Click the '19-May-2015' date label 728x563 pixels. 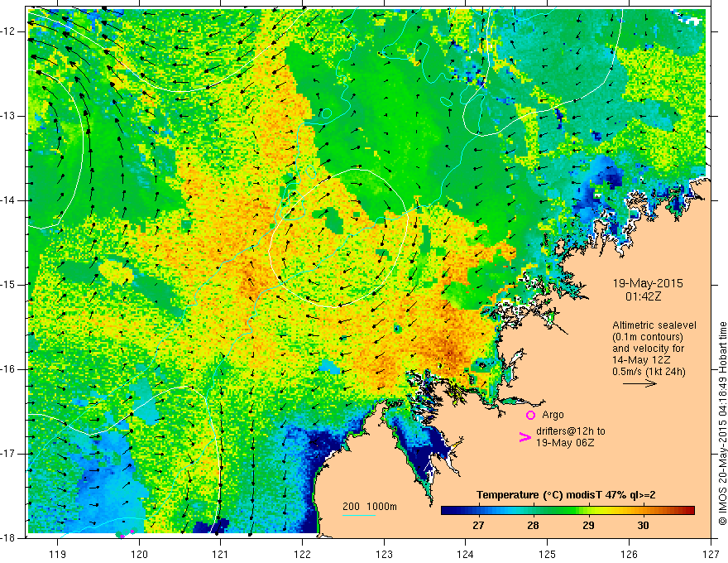coord(648,283)
